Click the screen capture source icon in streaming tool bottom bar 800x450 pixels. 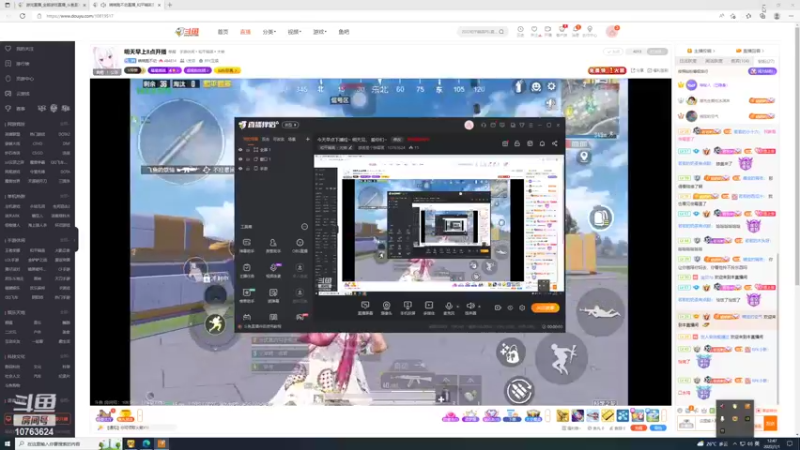click(365, 306)
